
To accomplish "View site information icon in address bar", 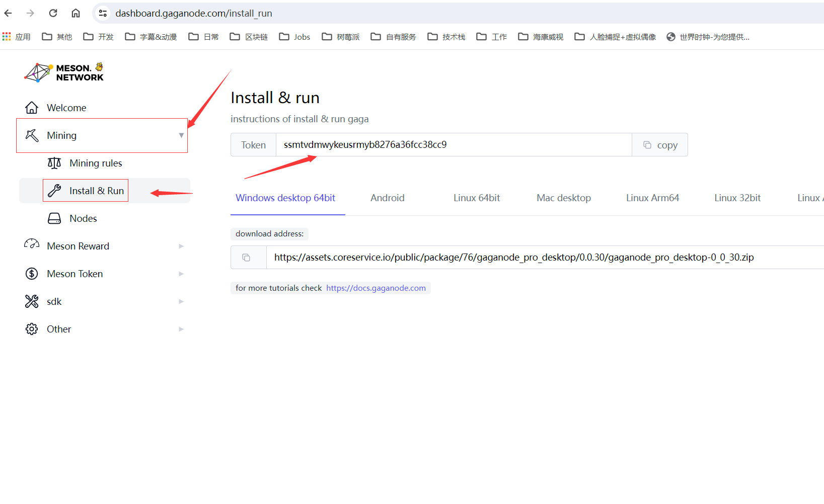I will click(103, 13).
